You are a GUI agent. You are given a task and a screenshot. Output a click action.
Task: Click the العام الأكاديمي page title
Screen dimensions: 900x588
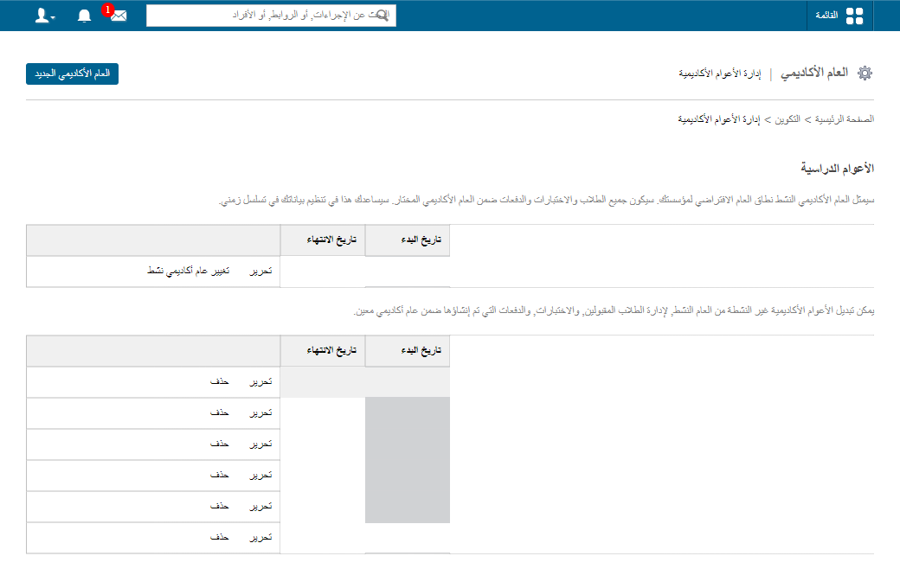(814, 73)
